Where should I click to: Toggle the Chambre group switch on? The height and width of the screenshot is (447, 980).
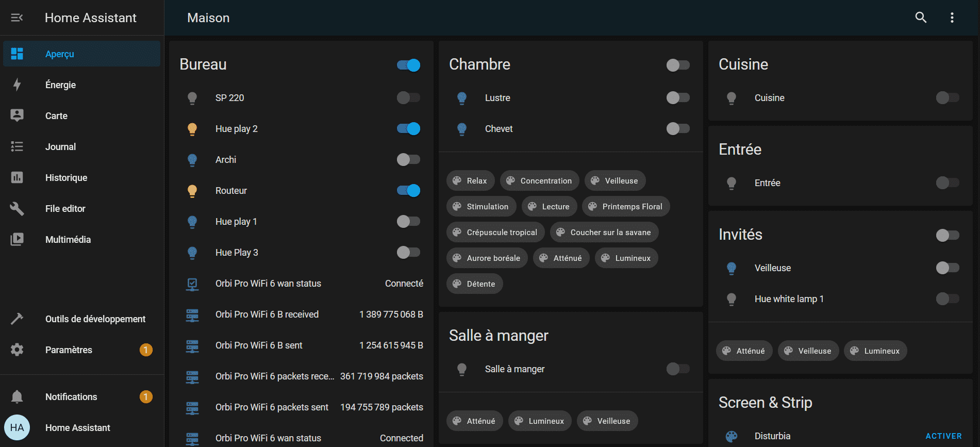click(677, 65)
